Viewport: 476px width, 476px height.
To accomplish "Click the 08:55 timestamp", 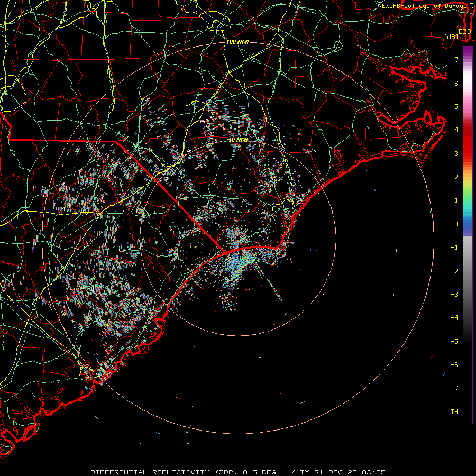I will point(374,472).
